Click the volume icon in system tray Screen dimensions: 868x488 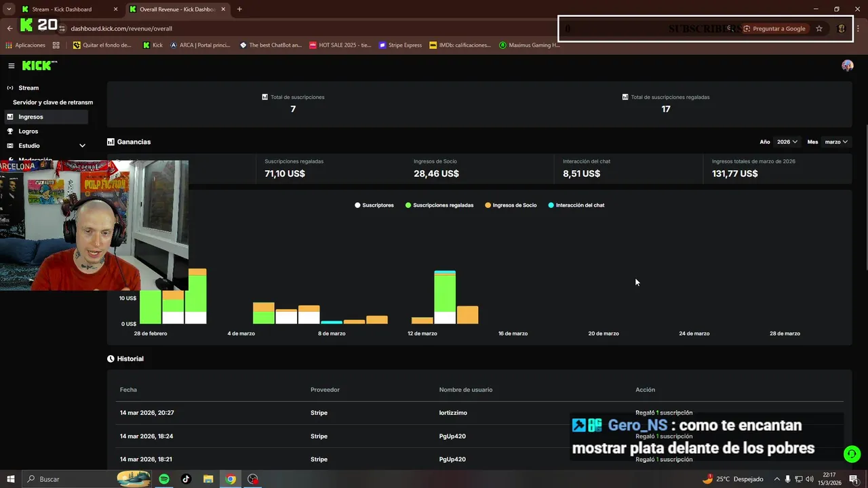pos(809,479)
